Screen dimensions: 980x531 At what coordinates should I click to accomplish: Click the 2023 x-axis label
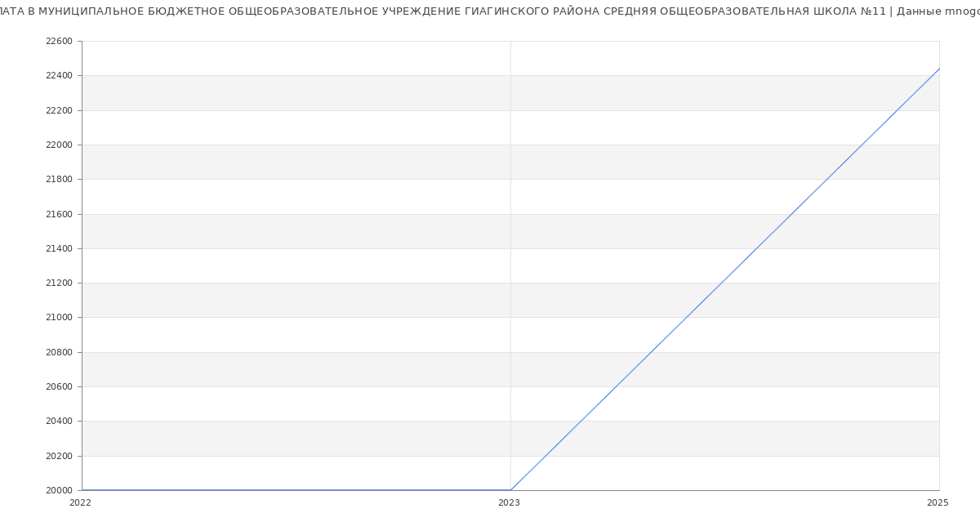point(509,503)
